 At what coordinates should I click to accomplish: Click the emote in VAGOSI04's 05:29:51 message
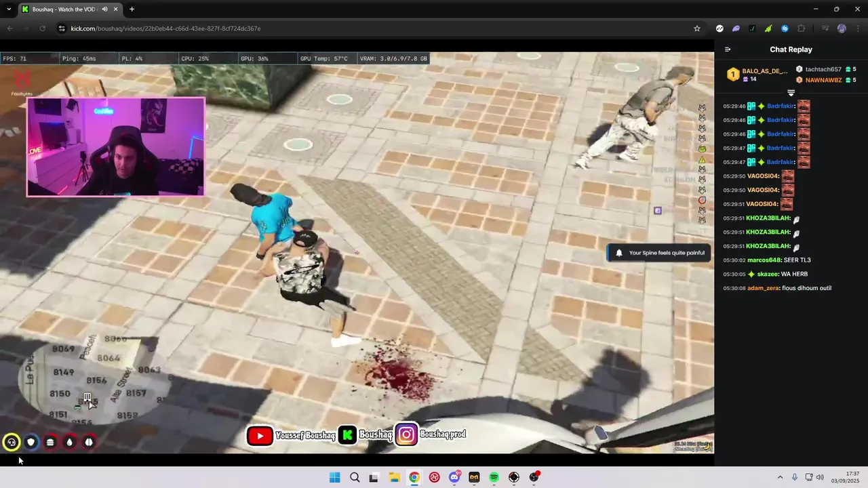tap(787, 204)
